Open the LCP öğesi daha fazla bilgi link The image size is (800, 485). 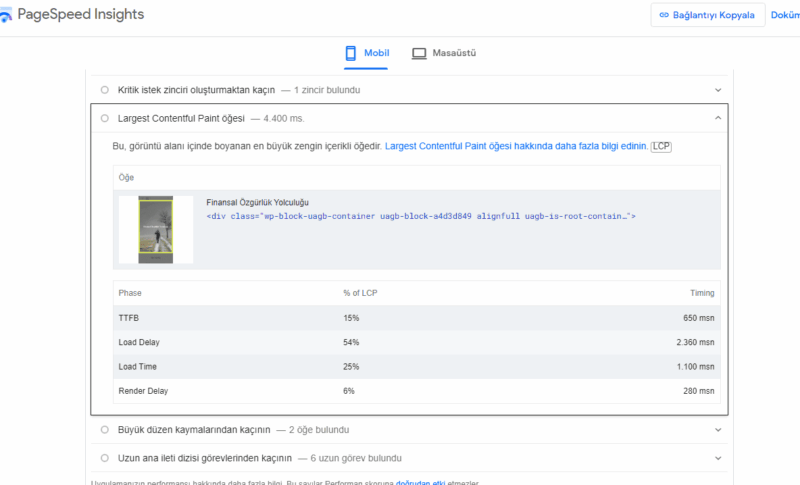tap(516, 146)
